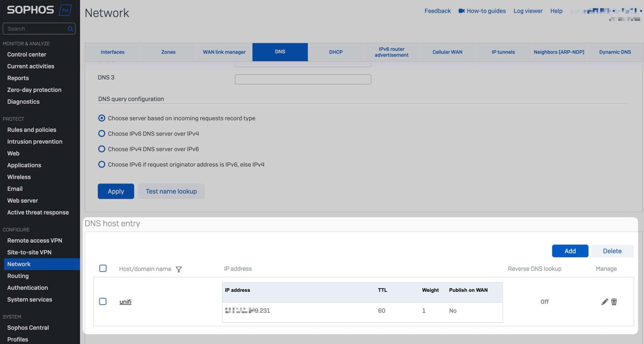The width and height of the screenshot is (644, 344).
Task: Open the Cellular WAN tab
Action: [448, 52]
